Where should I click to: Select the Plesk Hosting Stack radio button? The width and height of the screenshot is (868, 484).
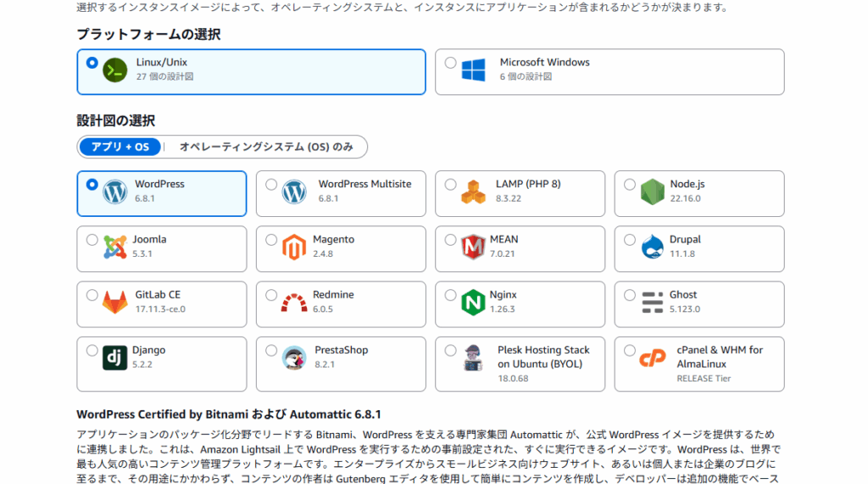[451, 351]
